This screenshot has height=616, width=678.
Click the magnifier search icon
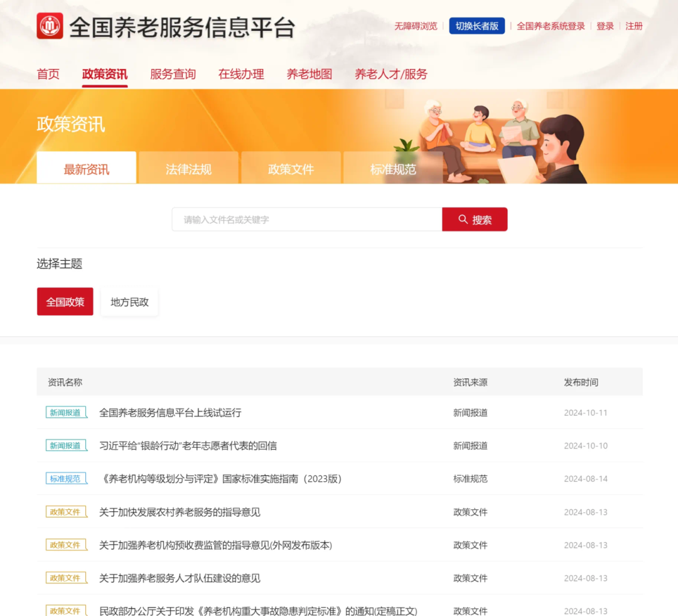coord(461,219)
